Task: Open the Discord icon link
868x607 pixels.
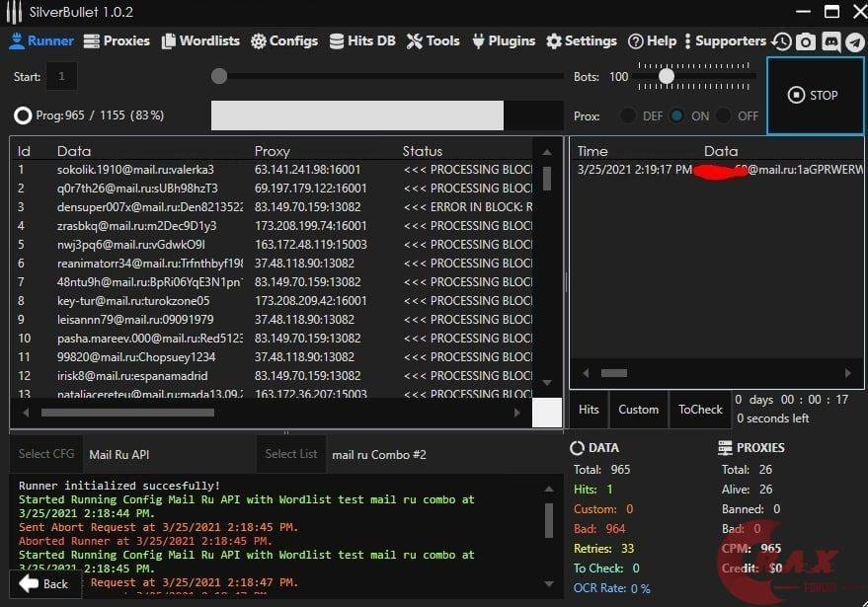Action: tap(830, 42)
